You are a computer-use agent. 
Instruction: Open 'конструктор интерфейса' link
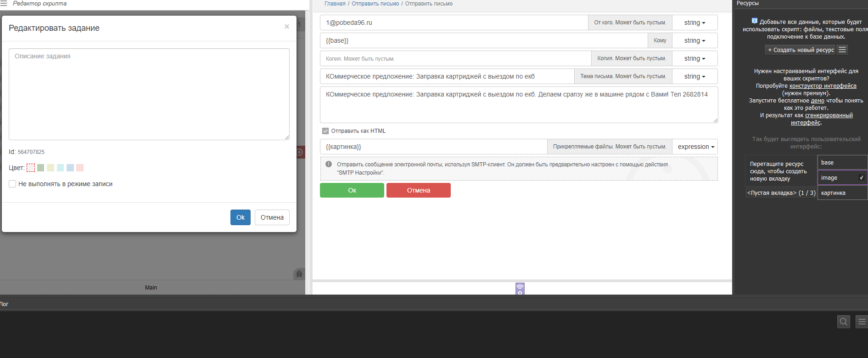point(823,86)
